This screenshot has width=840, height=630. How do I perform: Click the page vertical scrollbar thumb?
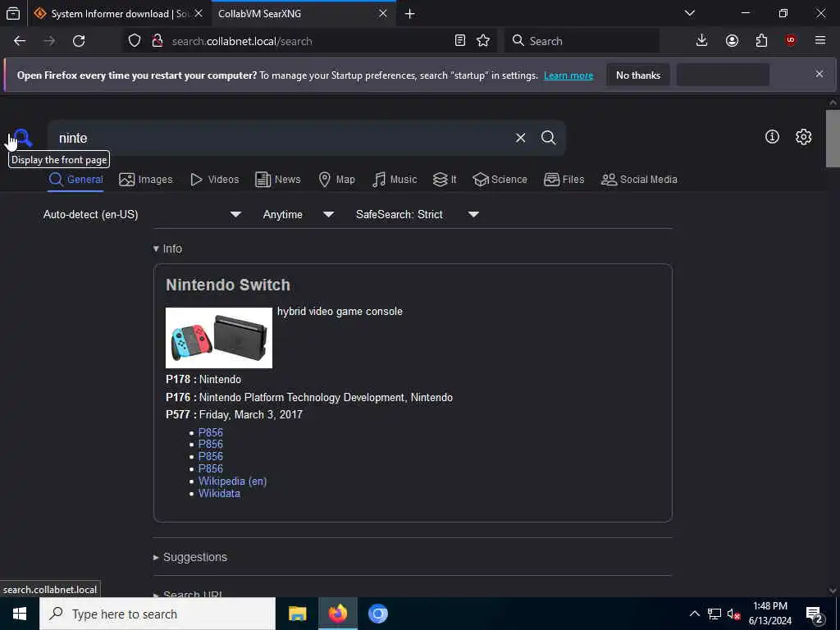(833, 138)
